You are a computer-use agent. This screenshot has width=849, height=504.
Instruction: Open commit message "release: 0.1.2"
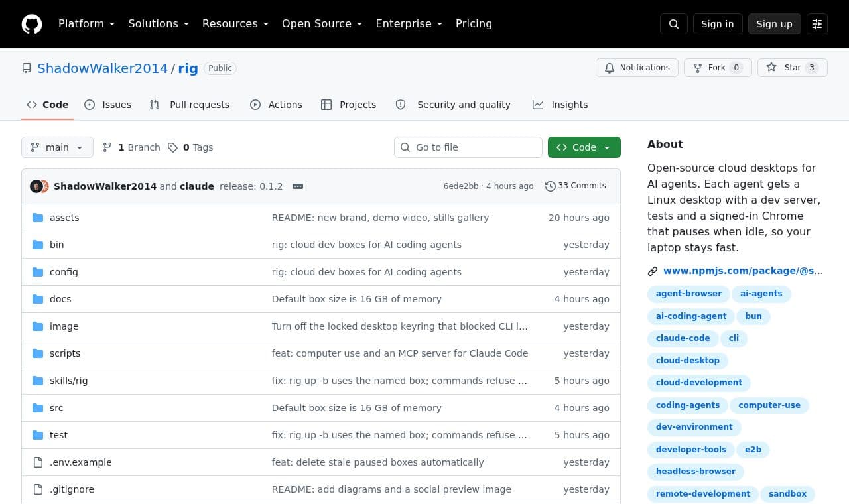(251, 186)
